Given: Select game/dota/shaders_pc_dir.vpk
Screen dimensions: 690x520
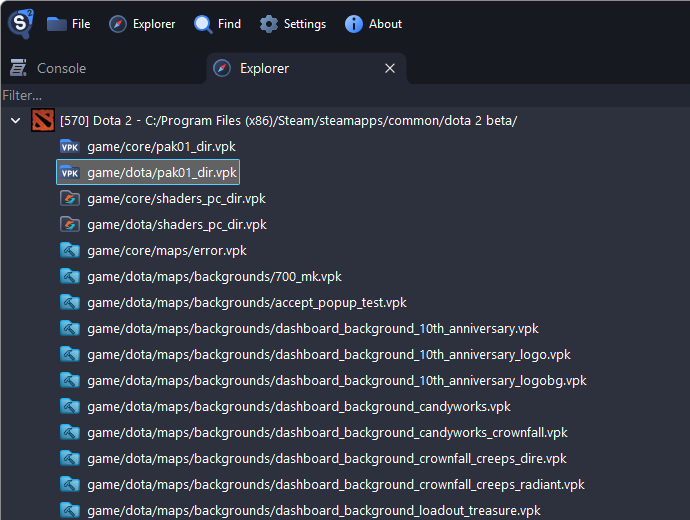Looking at the screenshot, I should (x=176, y=224).
